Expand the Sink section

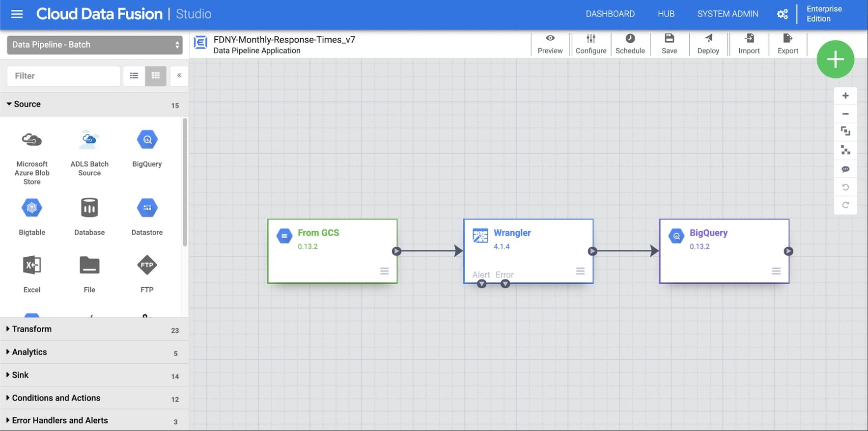point(94,375)
